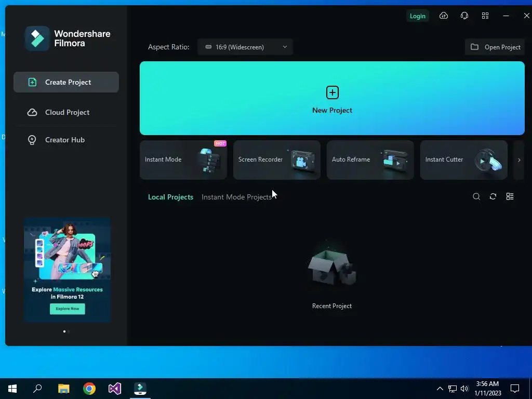Click the Wondershare Filmora logo
This screenshot has height=399, width=532.
[x=68, y=38]
